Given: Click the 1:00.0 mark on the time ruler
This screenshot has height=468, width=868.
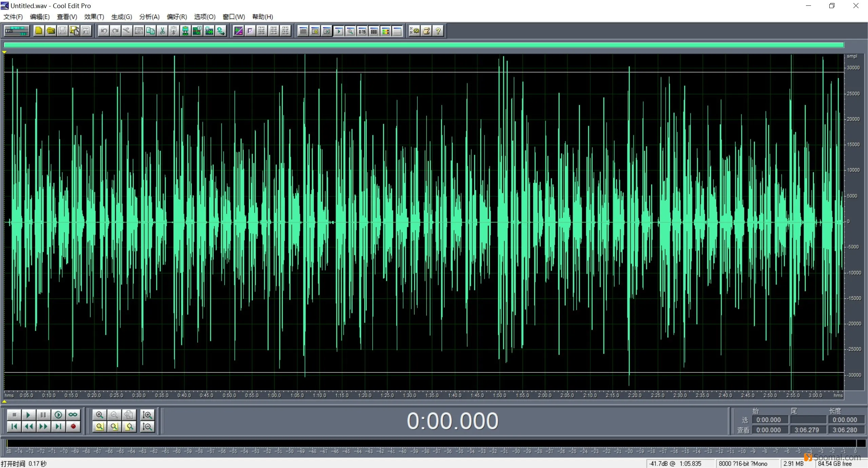Looking at the screenshot, I should click(274, 395).
